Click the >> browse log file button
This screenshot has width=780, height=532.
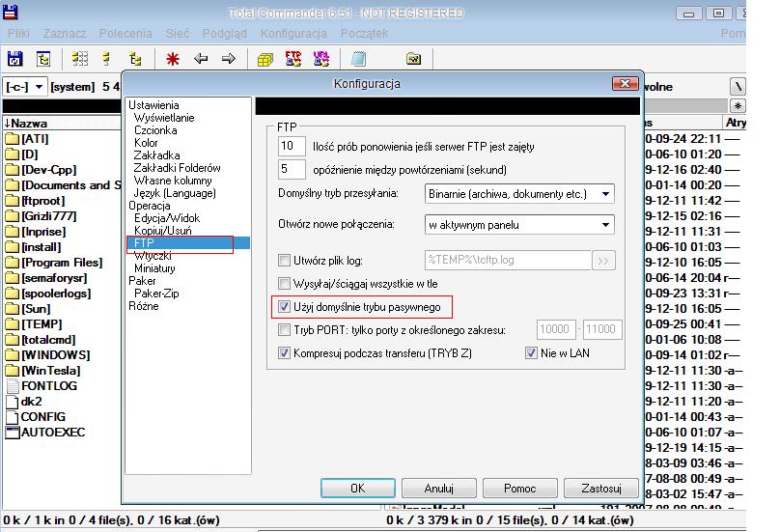pos(603,261)
